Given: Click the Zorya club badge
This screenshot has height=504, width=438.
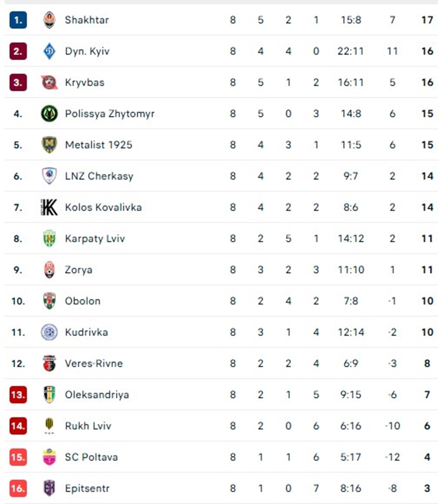Looking at the screenshot, I should point(49,270).
